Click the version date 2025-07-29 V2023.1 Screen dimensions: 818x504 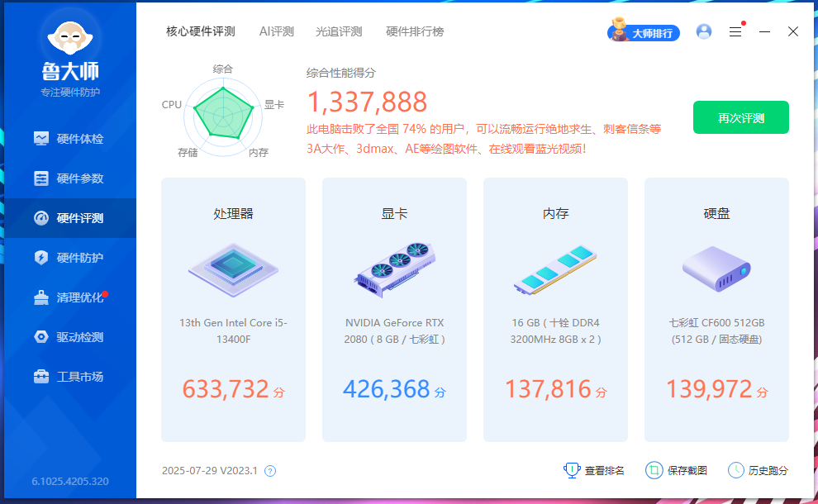[210, 471]
